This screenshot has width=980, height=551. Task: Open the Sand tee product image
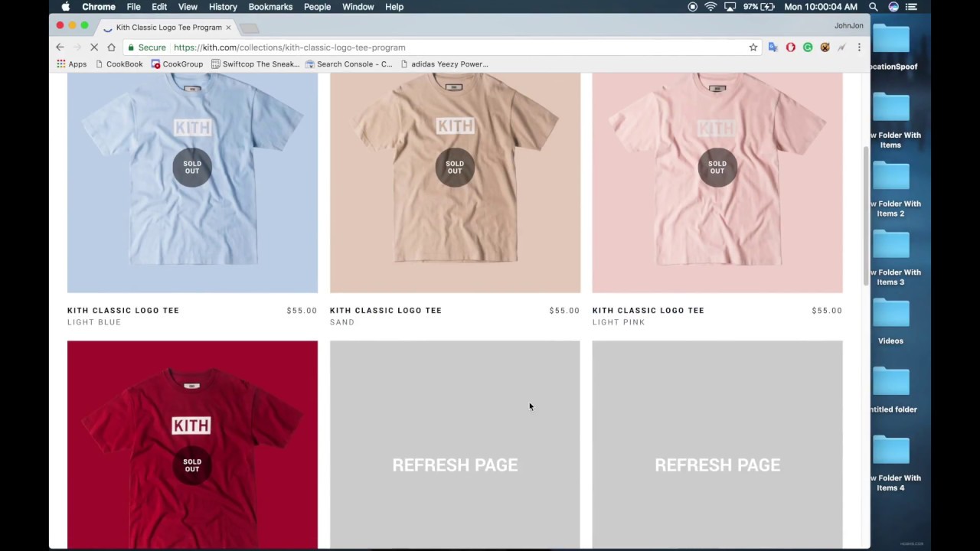[455, 183]
